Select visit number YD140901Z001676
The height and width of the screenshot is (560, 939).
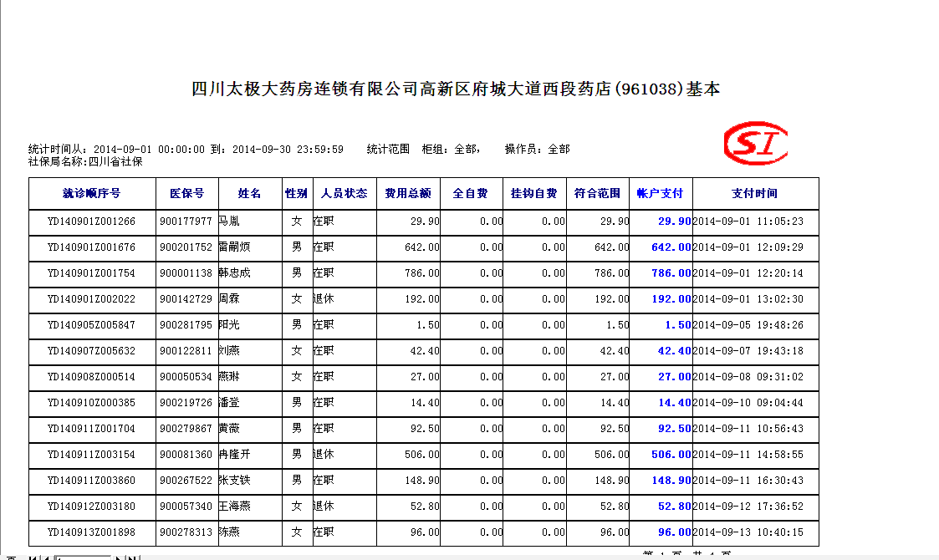tap(92, 247)
